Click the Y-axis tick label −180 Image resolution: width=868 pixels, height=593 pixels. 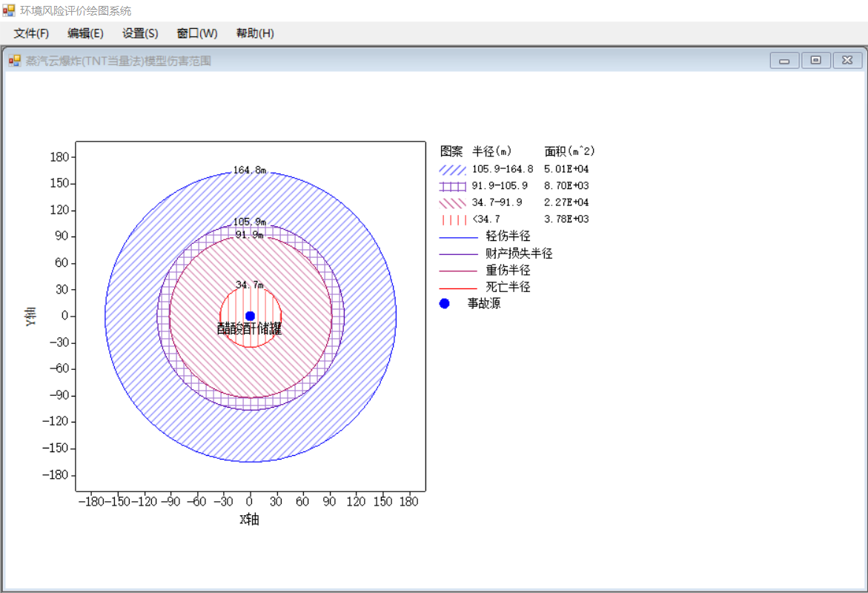tap(56, 475)
